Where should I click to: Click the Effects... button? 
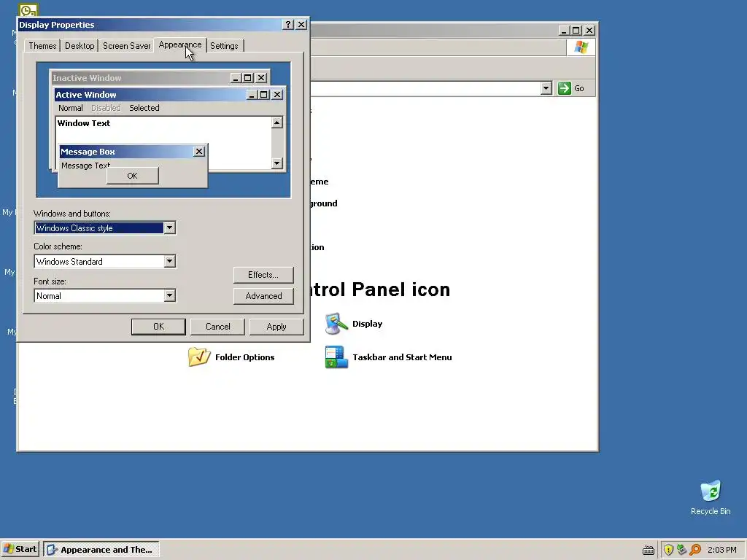tap(263, 275)
